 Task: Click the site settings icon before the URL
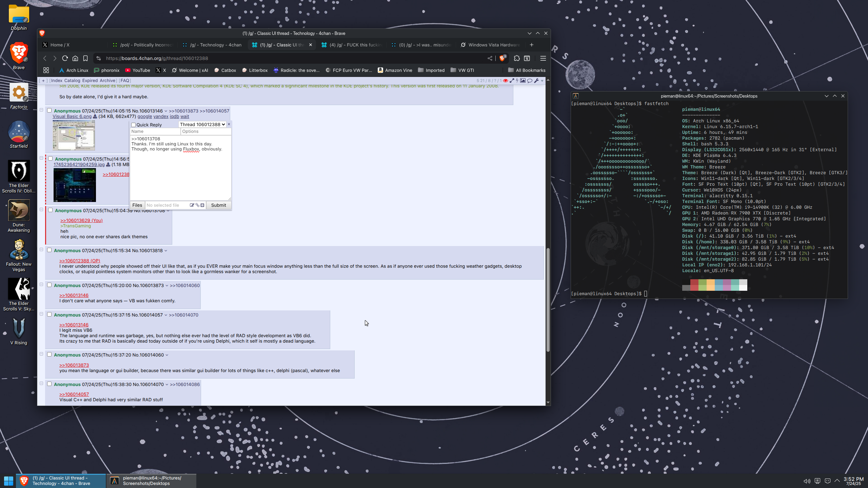tap(99, 58)
